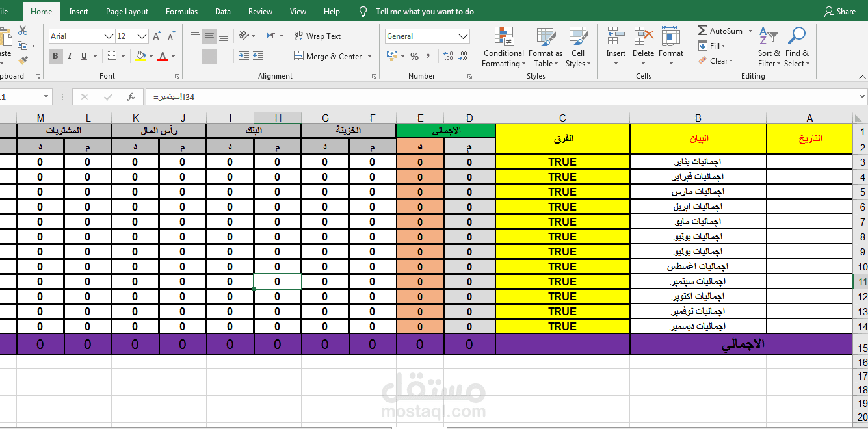Apply Accounting Number Format icon
868x429 pixels.
pyautogui.click(x=391, y=57)
